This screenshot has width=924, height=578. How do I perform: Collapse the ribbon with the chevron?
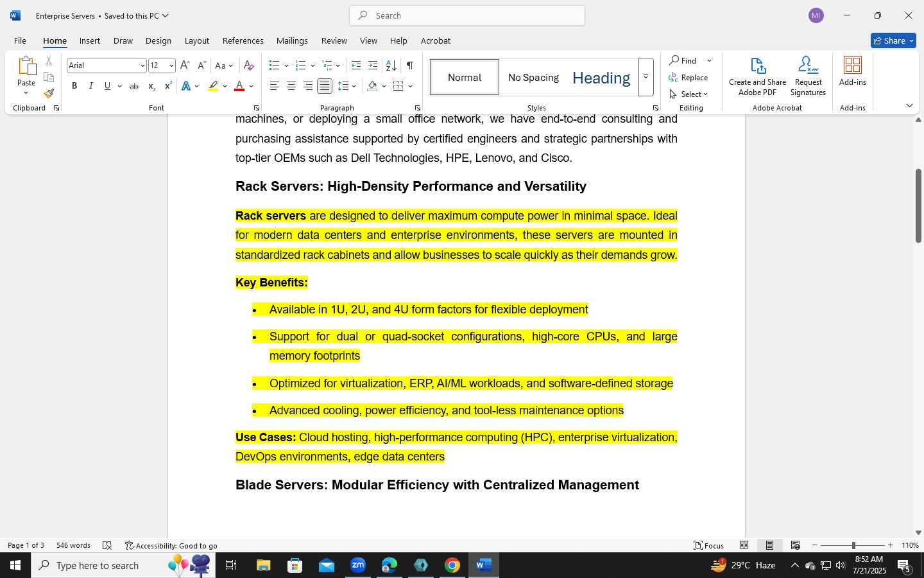(x=909, y=105)
